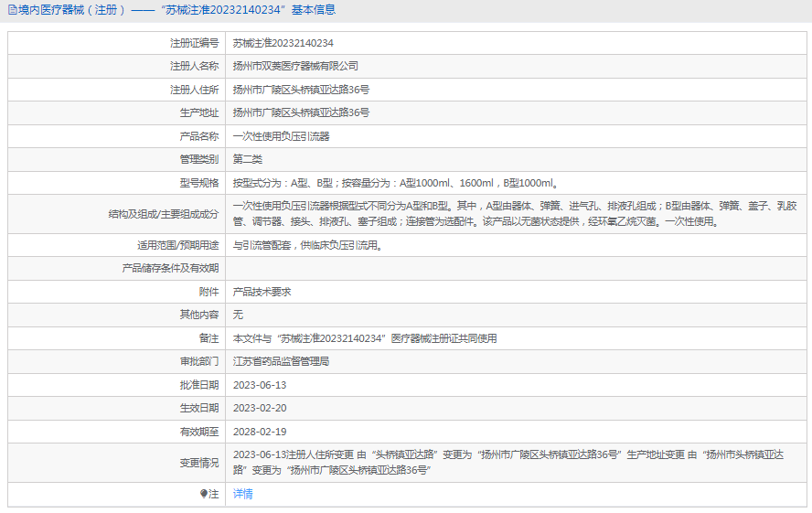Click the 其他内容 label
The width and height of the screenshot is (812, 513).
pyautogui.click(x=199, y=315)
